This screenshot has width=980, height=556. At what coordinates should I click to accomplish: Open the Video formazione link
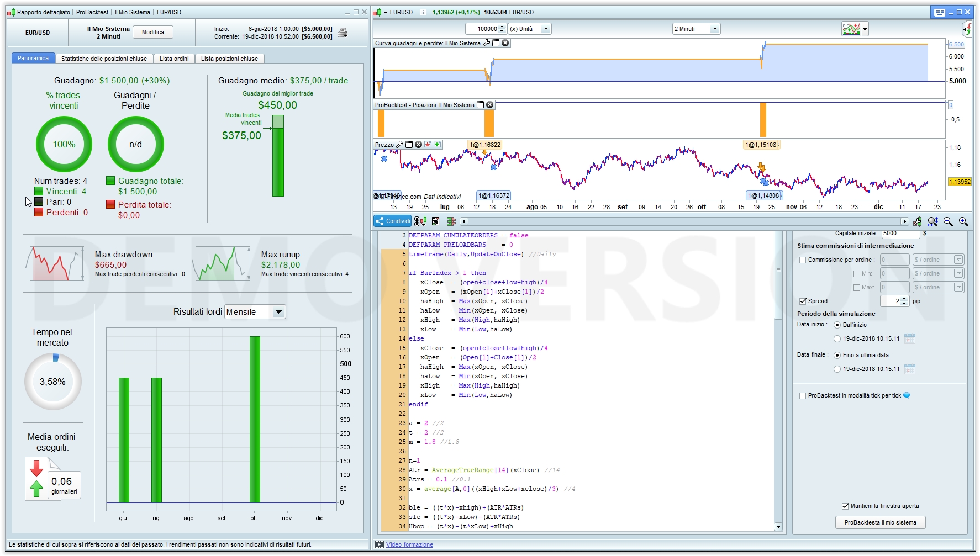click(x=409, y=545)
